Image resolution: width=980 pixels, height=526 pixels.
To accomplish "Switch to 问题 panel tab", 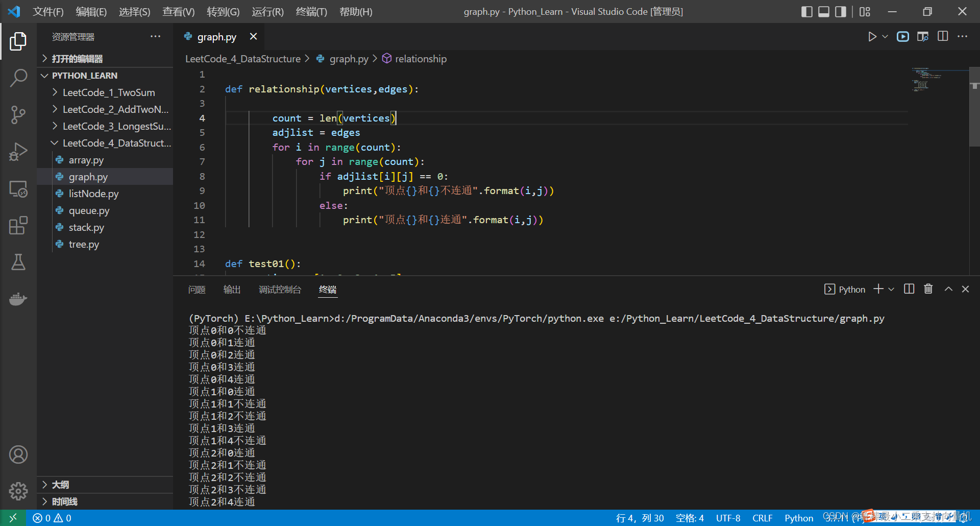I will [x=197, y=290].
